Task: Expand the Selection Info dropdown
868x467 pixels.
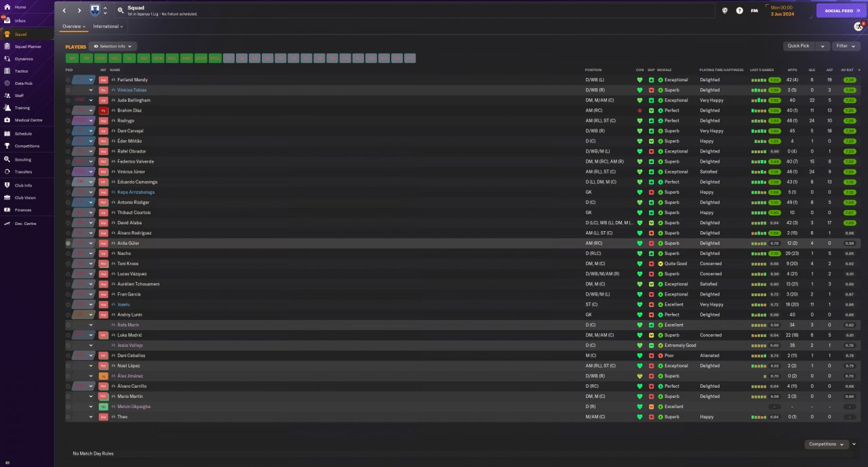Action: [113, 46]
